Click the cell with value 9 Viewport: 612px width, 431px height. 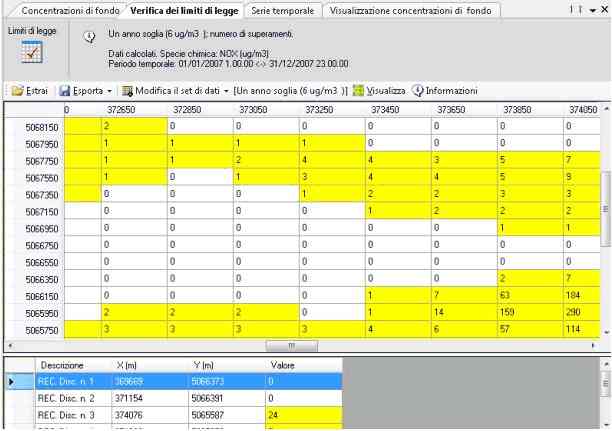tap(582, 177)
